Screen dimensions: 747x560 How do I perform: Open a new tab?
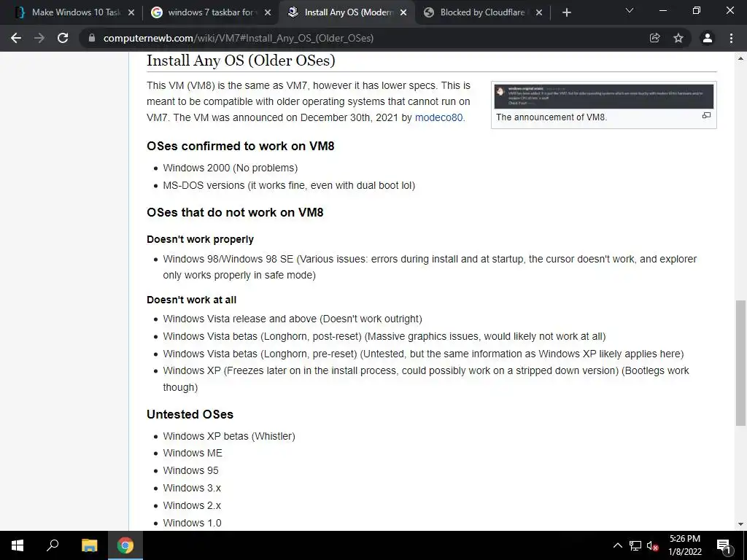tap(566, 13)
